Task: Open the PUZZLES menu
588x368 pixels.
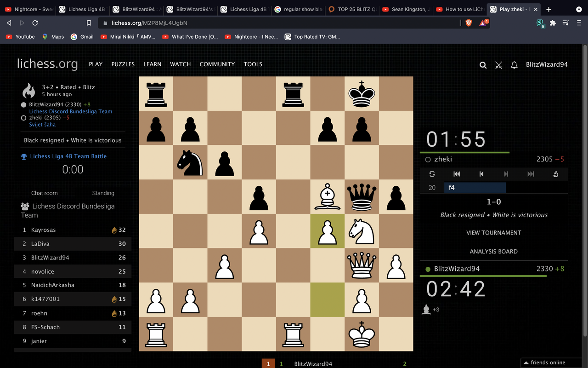Action: pos(123,64)
